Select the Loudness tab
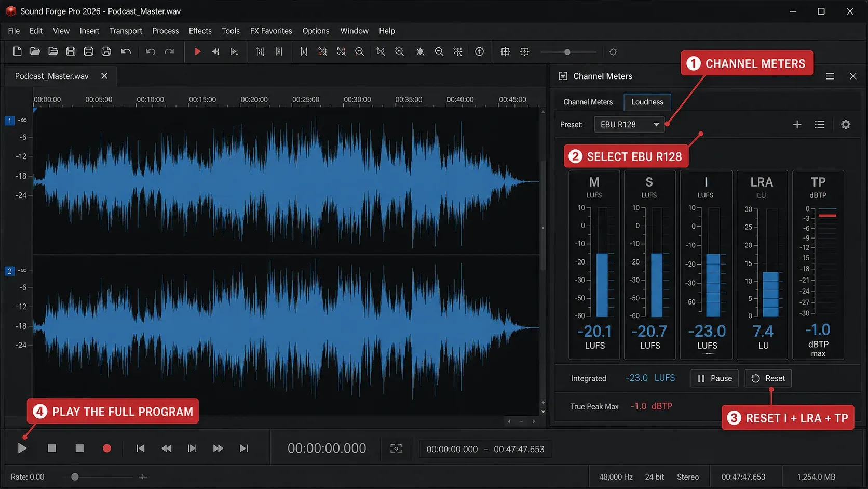The height and width of the screenshot is (489, 868). (647, 102)
